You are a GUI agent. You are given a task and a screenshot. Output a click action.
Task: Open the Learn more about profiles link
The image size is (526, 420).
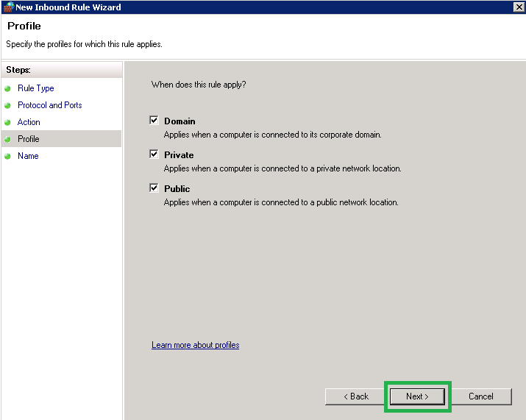tap(195, 345)
